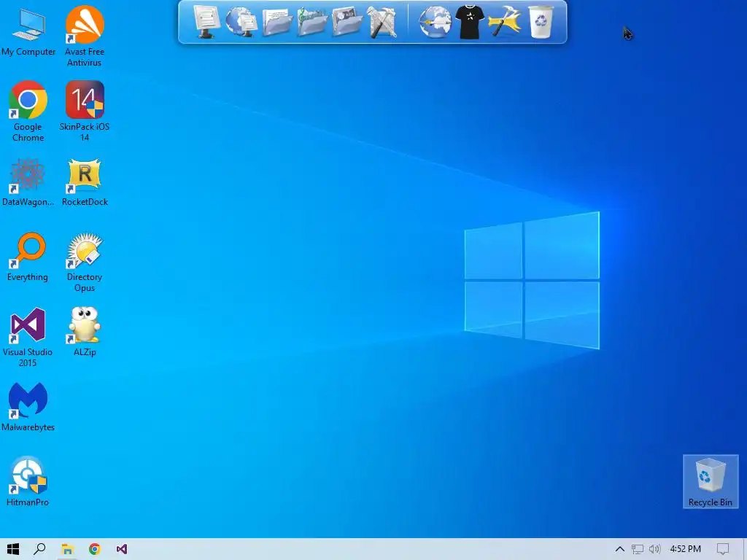
Task: Open My Documents folder in the dock
Action: point(276,21)
